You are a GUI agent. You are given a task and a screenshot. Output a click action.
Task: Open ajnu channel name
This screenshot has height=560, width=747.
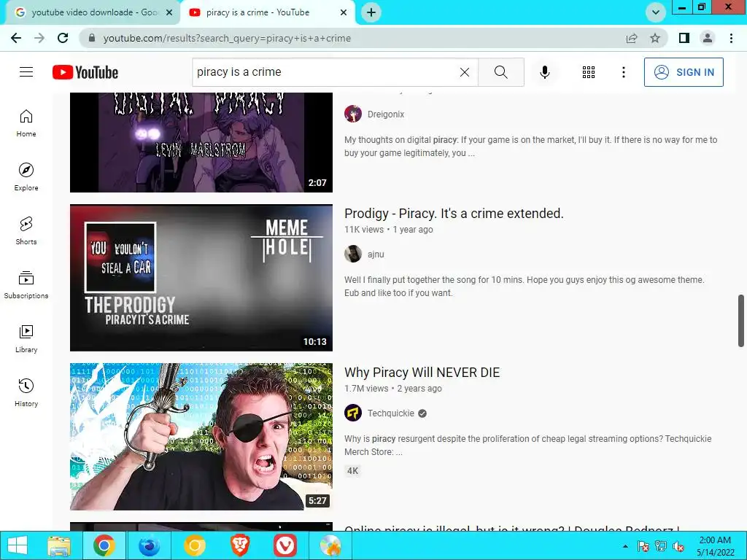[x=376, y=254]
